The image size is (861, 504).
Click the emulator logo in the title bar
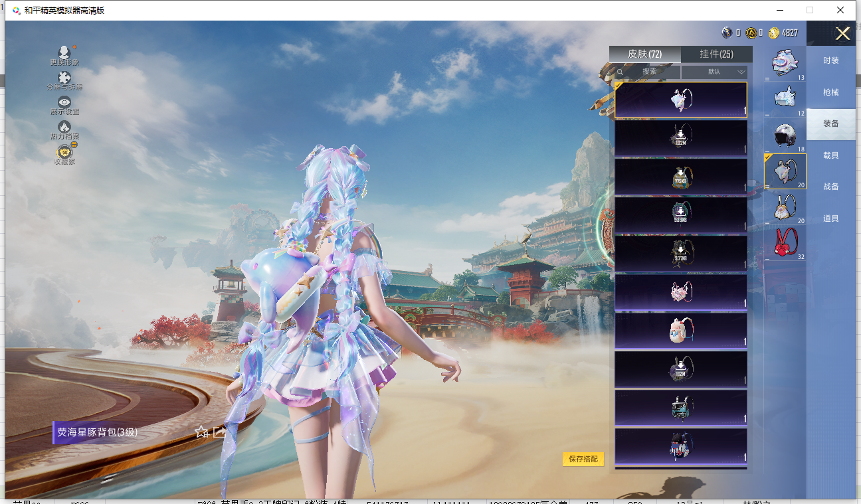[16, 10]
